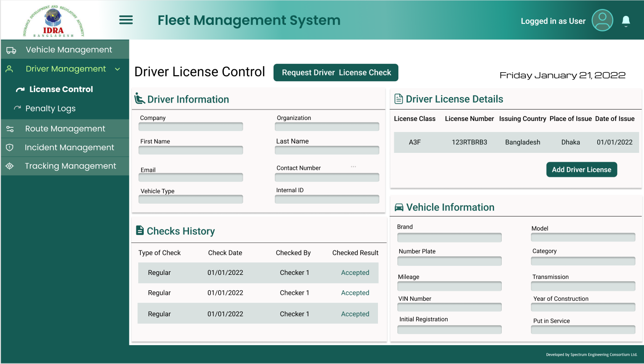Click the Transmission input field
Image resolution: width=644 pixels, height=364 pixels.
pos(583,286)
